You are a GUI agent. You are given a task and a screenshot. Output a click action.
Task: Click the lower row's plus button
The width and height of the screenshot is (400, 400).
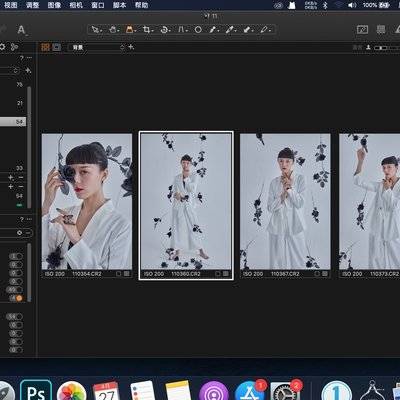(11, 187)
